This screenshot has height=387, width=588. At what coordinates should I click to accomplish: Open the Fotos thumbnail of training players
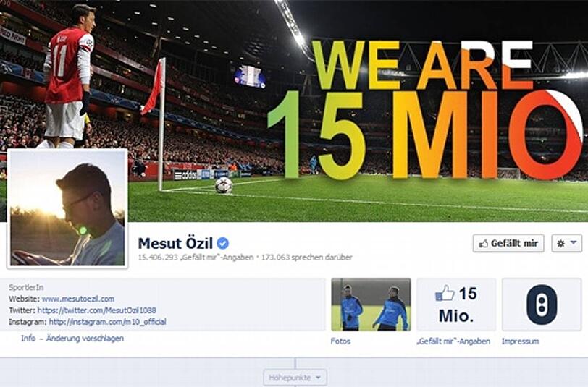(371, 305)
